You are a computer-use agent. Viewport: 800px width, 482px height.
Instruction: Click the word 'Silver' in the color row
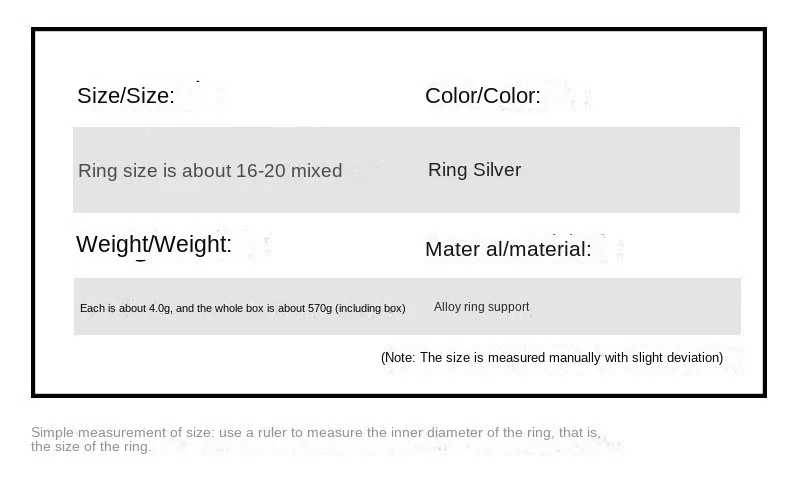[497, 170]
